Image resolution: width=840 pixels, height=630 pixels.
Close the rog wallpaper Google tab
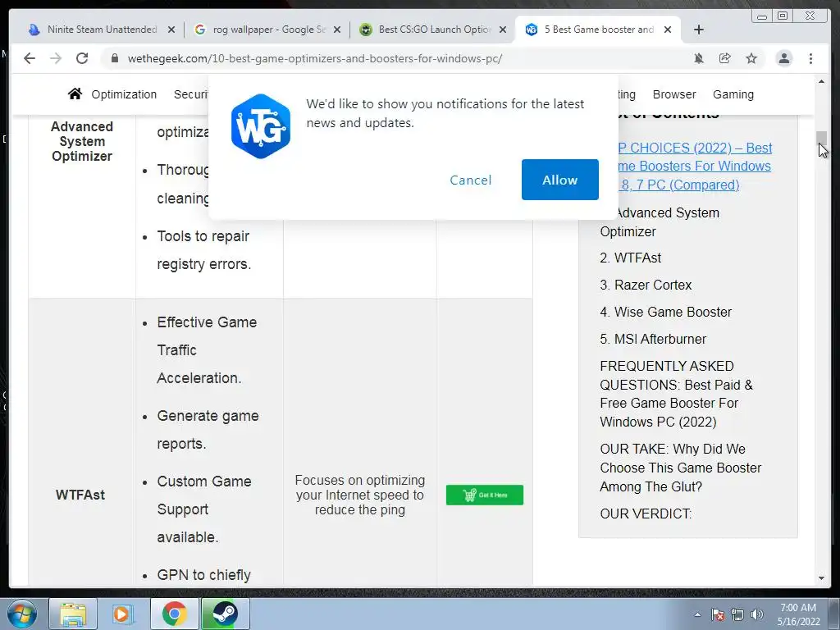point(337,30)
